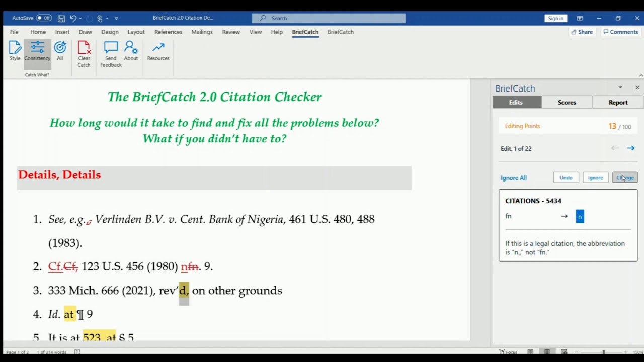The height and width of the screenshot is (362, 644).
Task: Click the suggested replacement 'n'
Action: (x=580, y=217)
